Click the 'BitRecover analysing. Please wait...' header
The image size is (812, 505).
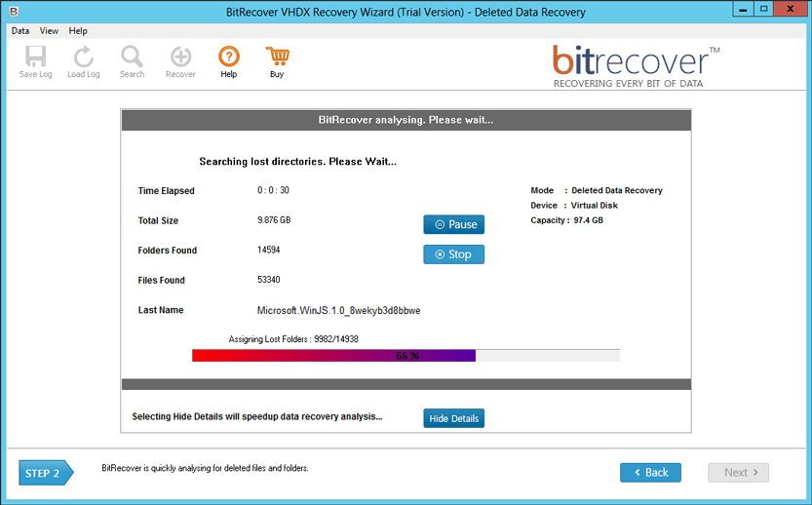406,120
